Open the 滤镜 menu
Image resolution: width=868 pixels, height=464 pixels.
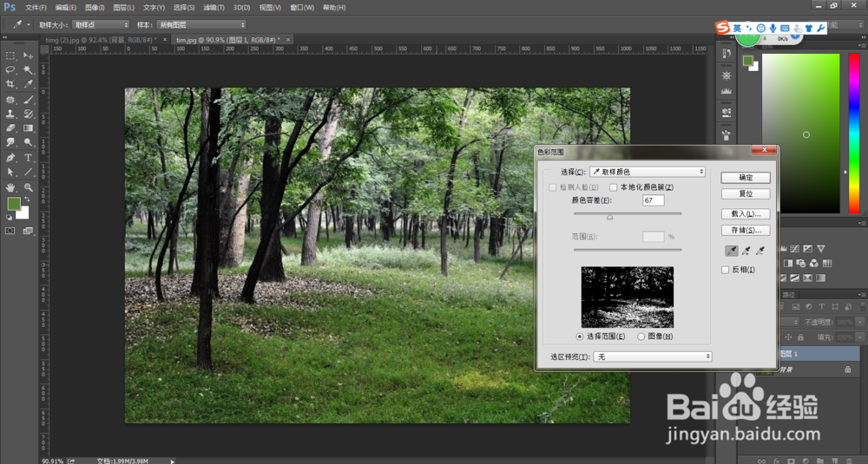[x=214, y=8]
